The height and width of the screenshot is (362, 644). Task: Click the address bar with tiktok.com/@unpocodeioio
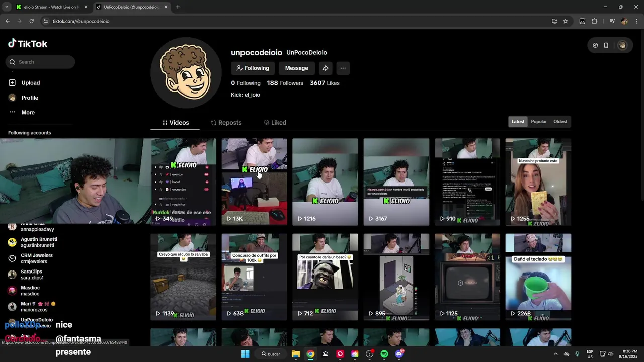pos(297,21)
